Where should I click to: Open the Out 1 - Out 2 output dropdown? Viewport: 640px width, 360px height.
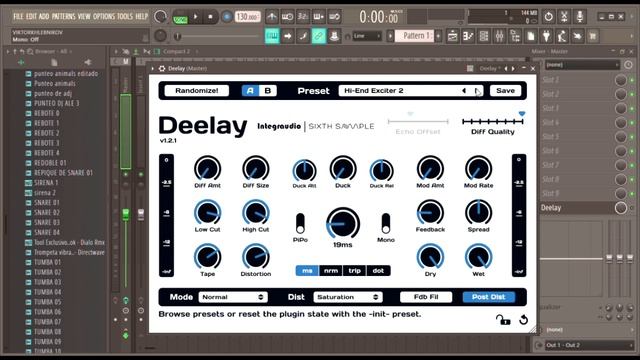tap(588, 345)
